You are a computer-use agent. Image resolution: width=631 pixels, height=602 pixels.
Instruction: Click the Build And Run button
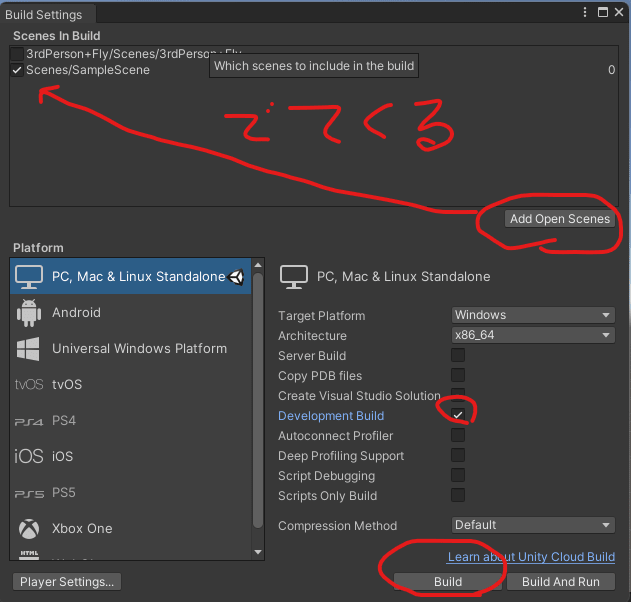click(x=561, y=582)
